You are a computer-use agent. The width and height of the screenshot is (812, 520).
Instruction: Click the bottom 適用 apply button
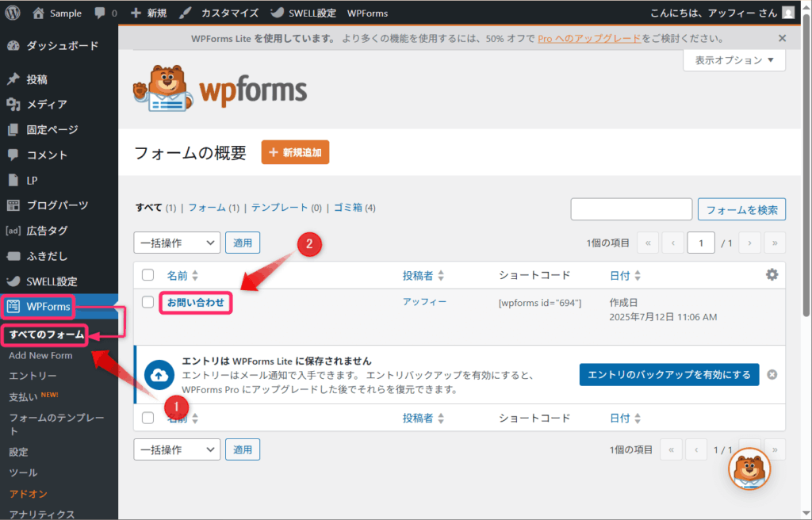pyautogui.click(x=243, y=449)
